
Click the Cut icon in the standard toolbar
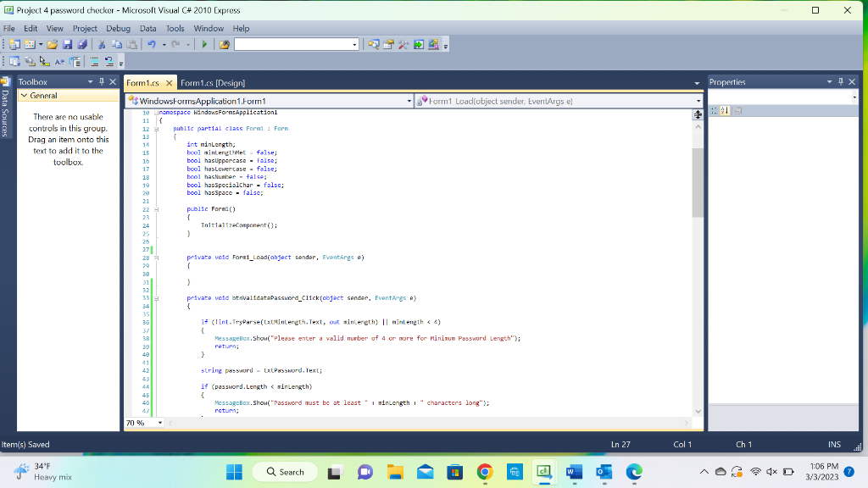101,44
